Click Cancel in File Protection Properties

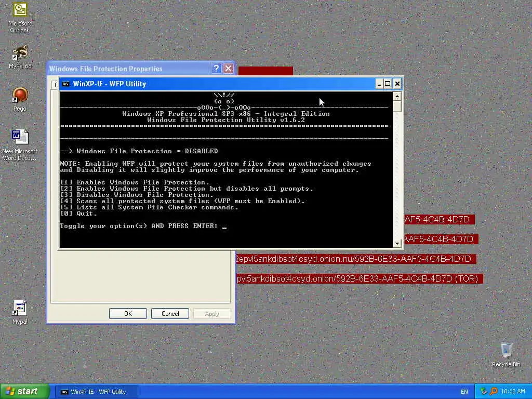[170, 313]
